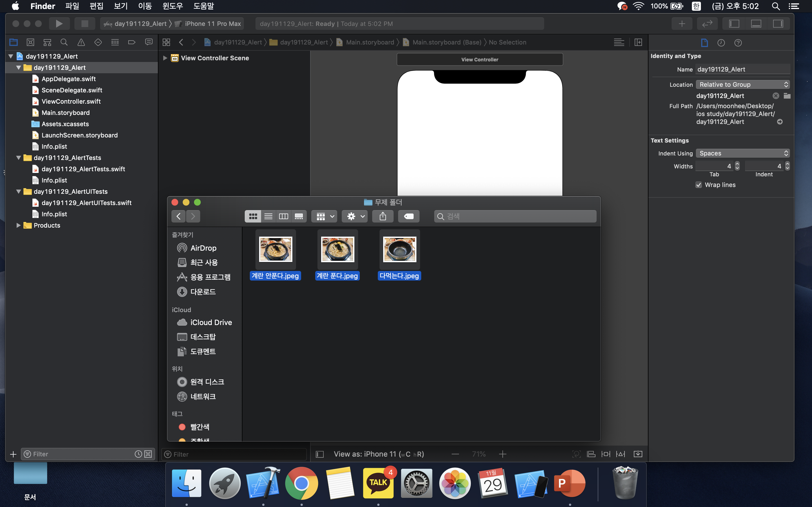Open the Indent Using Spaces dropdown
The width and height of the screenshot is (812, 507).
[x=743, y=153]
